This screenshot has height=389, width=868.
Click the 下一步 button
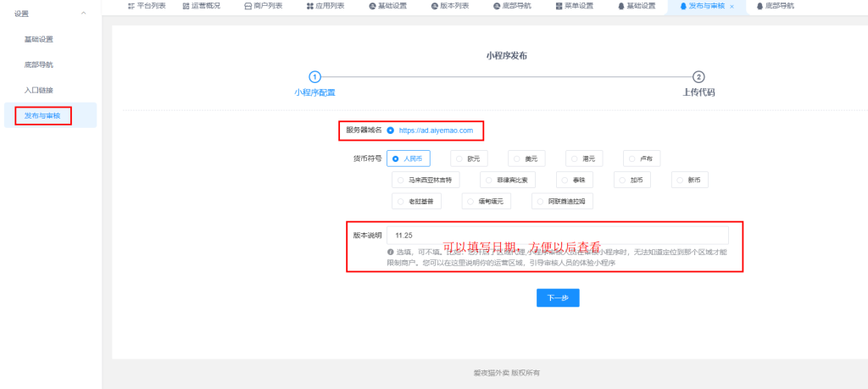tap(557, 297)
